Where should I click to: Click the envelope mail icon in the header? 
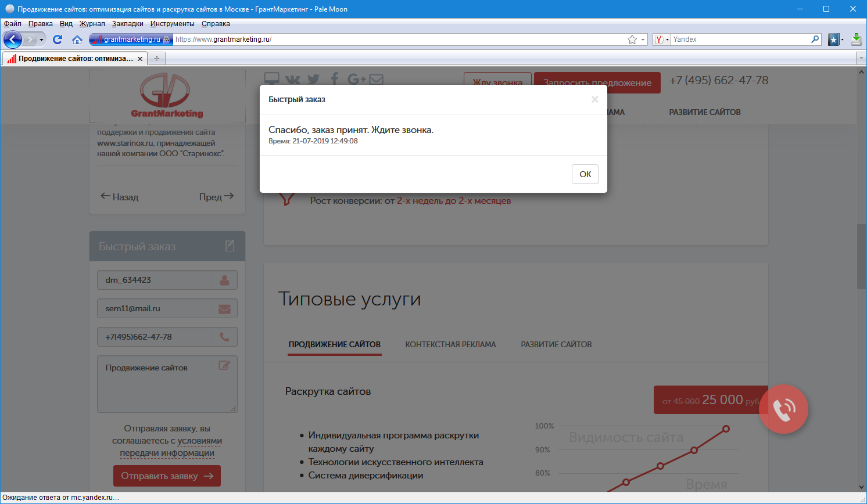tap(376, 80)
